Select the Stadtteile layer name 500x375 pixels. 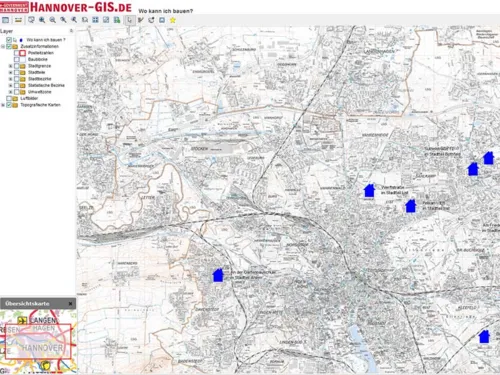pyautogui.click(x=37, y=72)
